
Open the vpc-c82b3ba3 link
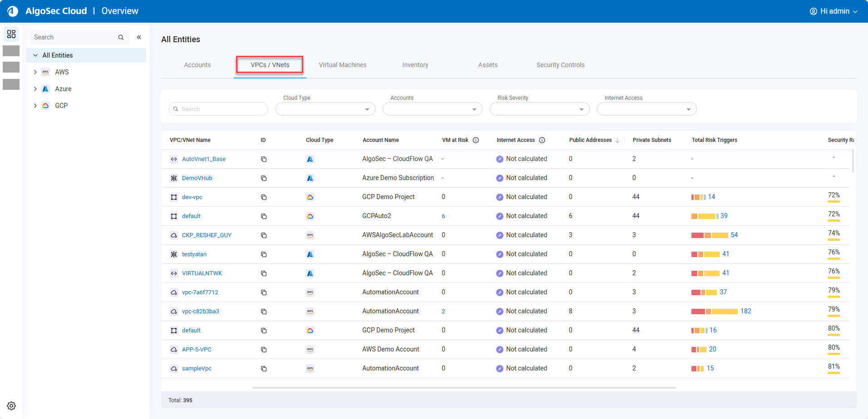click(200, 312)
